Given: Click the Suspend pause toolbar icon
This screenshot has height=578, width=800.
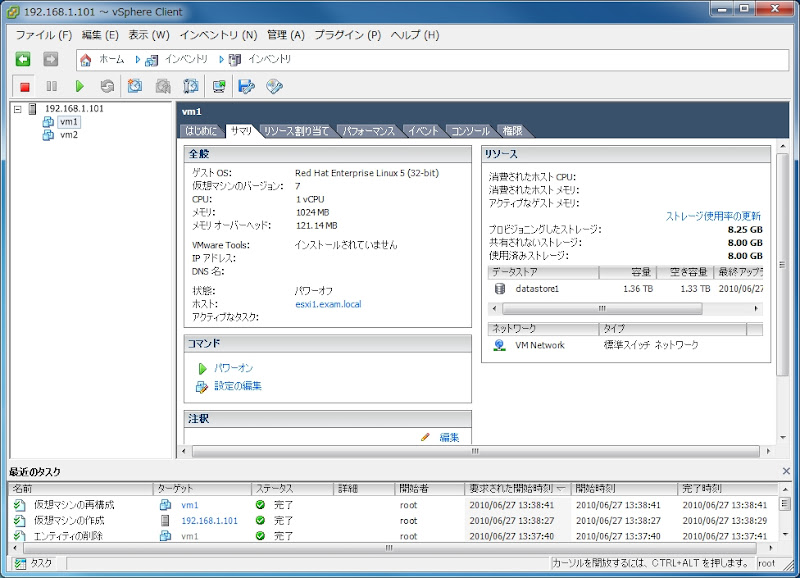Looking at the screenshot, I should (52, 86).
